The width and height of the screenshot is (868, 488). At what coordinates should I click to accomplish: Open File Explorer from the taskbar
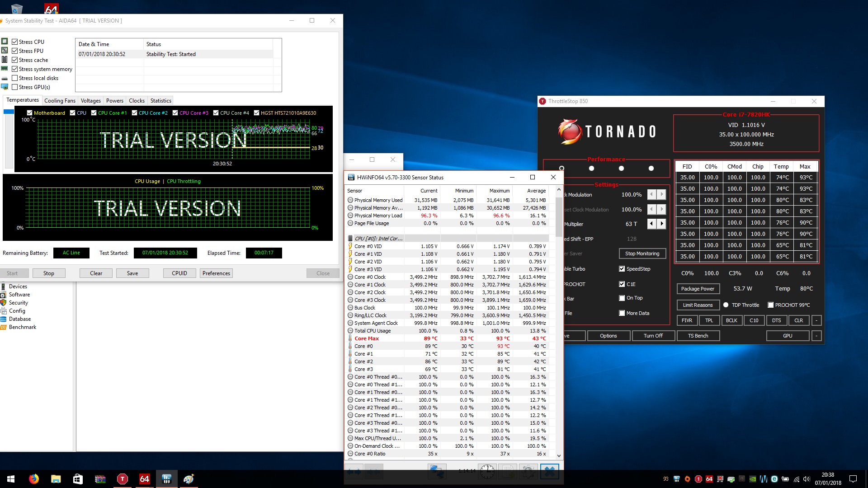click(x=56, y=479)
